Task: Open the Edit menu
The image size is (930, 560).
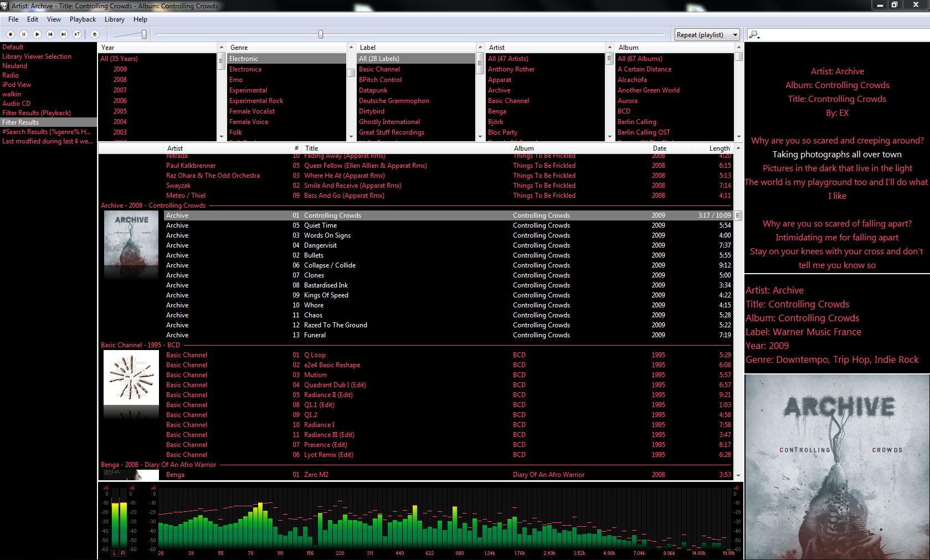Action: pos(33,19)
